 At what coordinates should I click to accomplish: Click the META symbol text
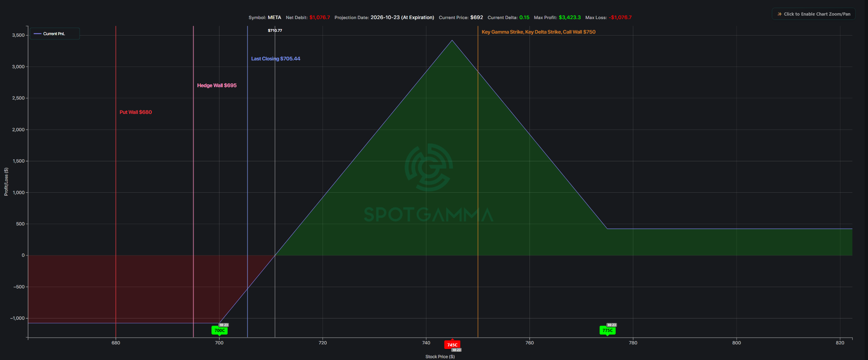click(x=275, y=17)
